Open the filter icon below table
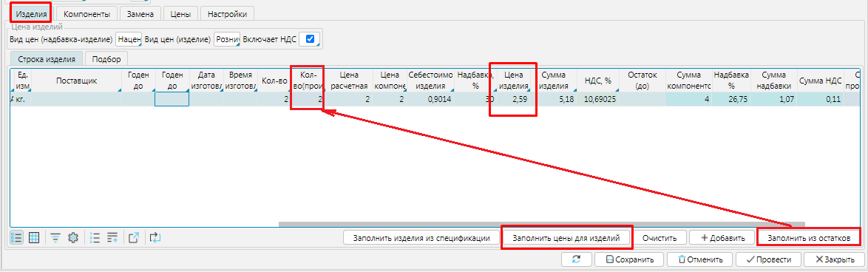Viewport: 868px width, 272px height. (55, 238)
